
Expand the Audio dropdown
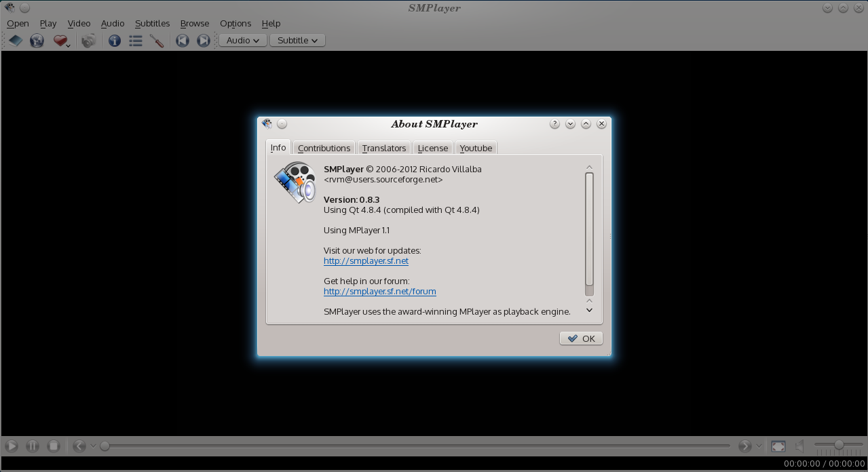[242, 41]
